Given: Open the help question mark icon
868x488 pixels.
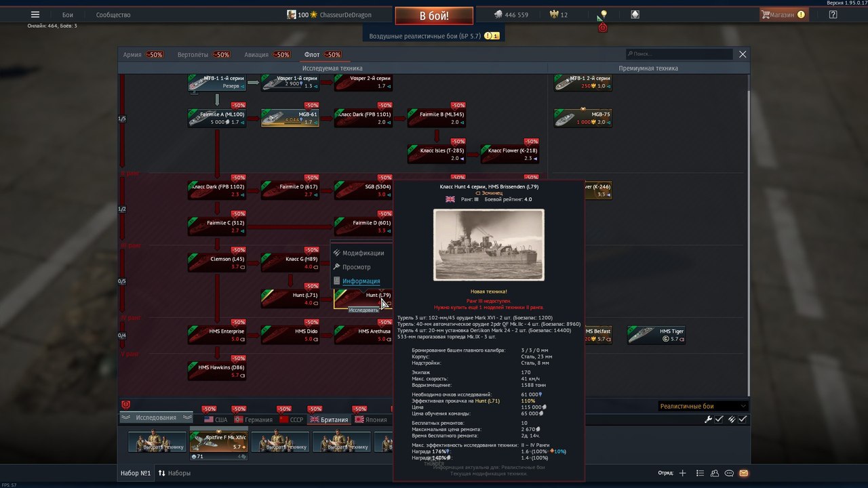Looking at the screenshot, I should (x=833, y=14).
